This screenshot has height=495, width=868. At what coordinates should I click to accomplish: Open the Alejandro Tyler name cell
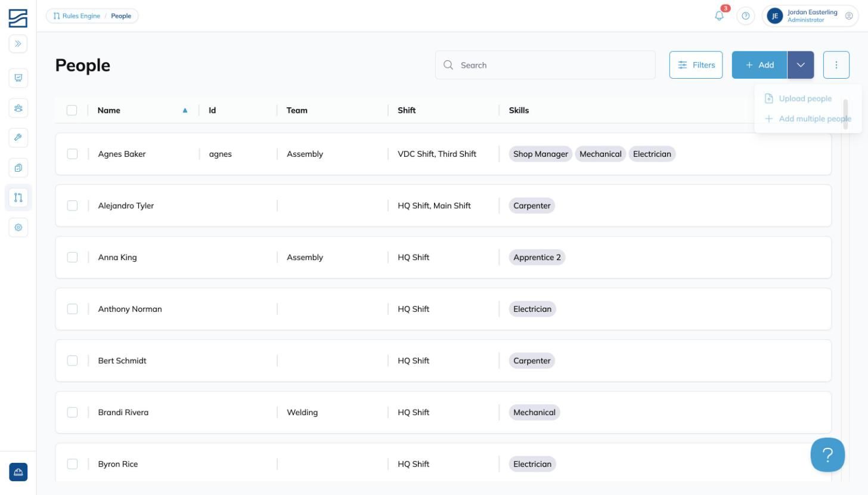point(126,206)
